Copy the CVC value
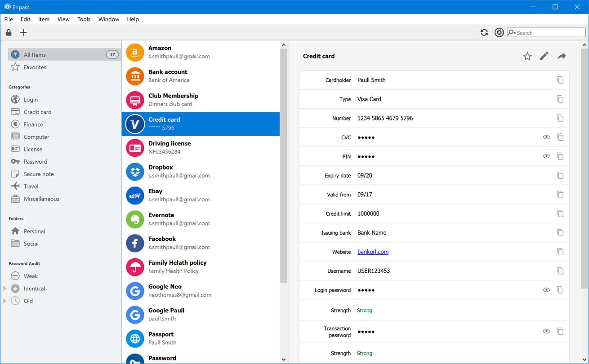The width and height of the screenshot is (589, 364). tap(560, 137)
